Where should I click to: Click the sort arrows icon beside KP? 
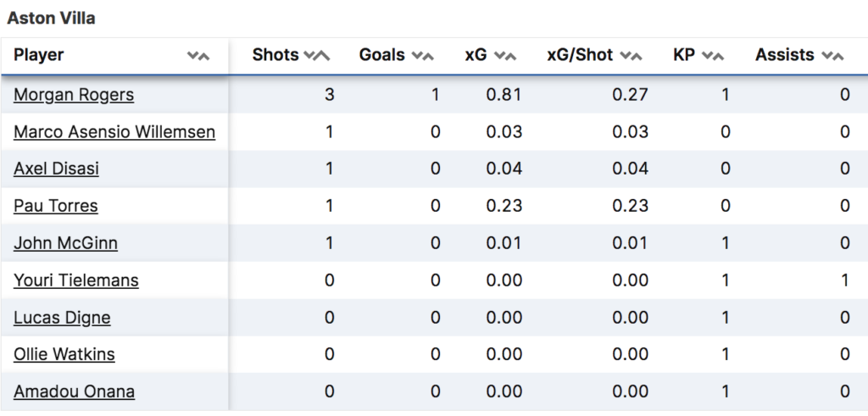pos(713,56)
